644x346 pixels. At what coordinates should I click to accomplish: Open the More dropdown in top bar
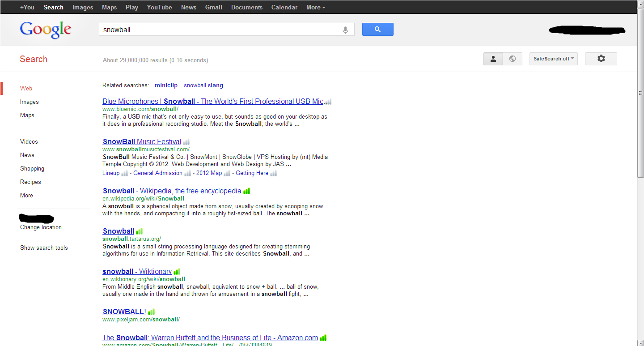(316, 7)
